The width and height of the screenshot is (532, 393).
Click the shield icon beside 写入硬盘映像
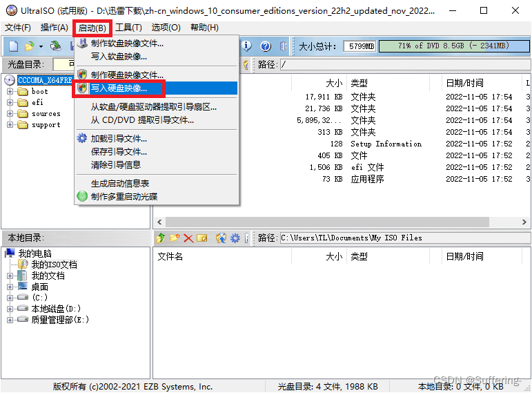tap(82, 88)
